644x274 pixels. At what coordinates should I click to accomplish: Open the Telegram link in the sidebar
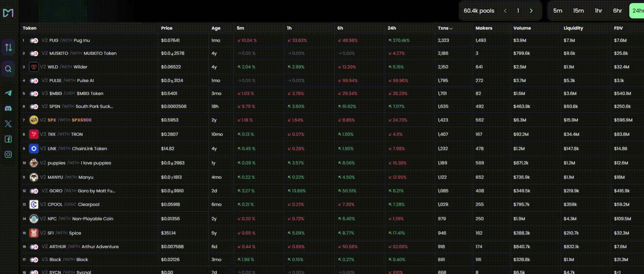(x=8, y=93)
